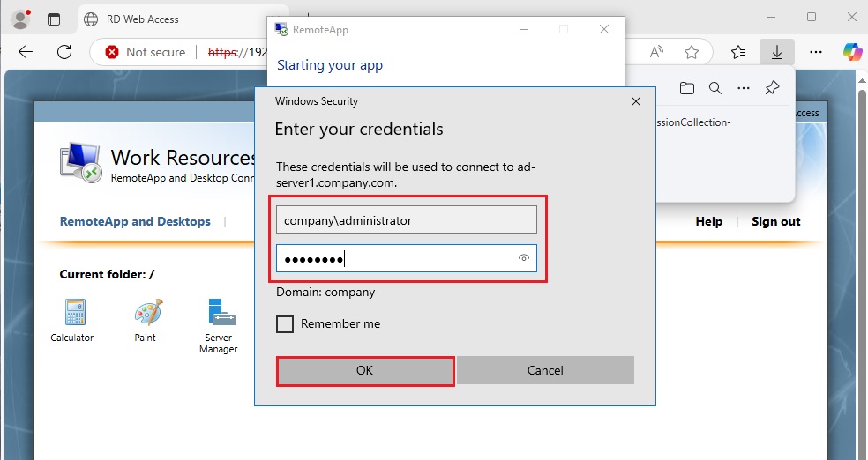Viewport: 868px width, 460px height.
Task: Cancel the credentials dialog
Action: point(545,370)
